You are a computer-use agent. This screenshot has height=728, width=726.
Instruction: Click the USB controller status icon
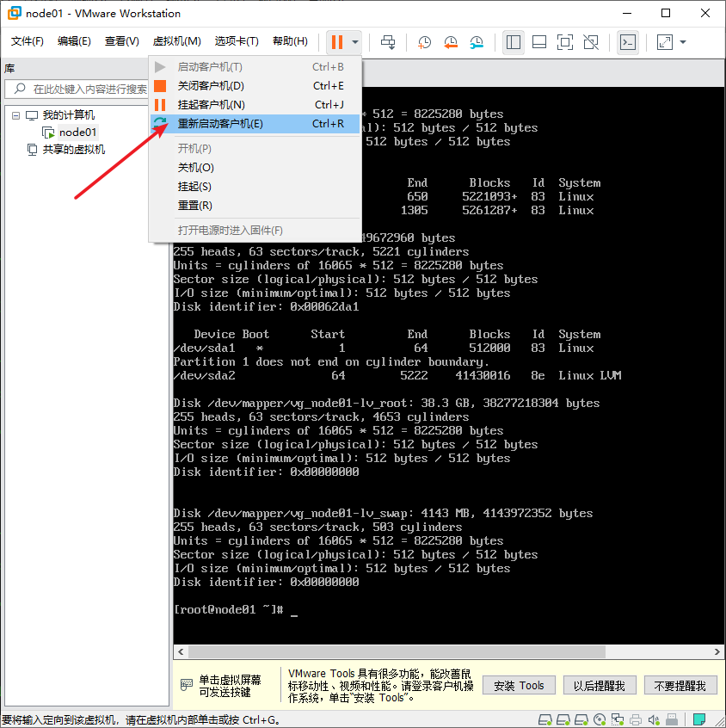(672, 719)
